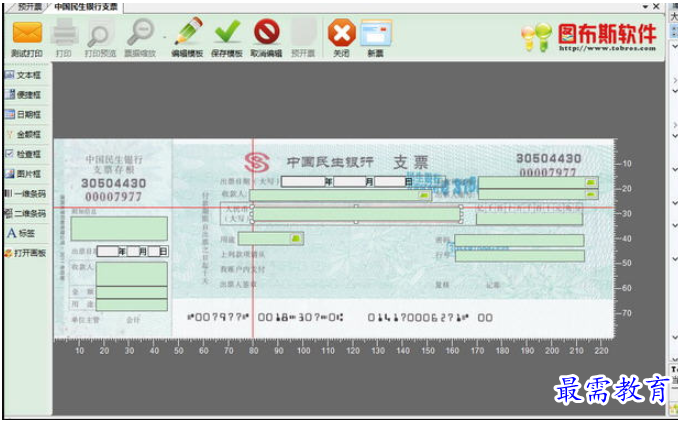Open the 图布斯软件 website logo link

point(589,37)
